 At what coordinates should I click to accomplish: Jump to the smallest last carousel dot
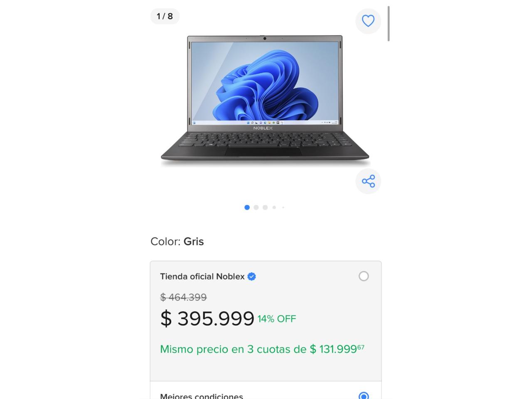(x=283, y=207)
